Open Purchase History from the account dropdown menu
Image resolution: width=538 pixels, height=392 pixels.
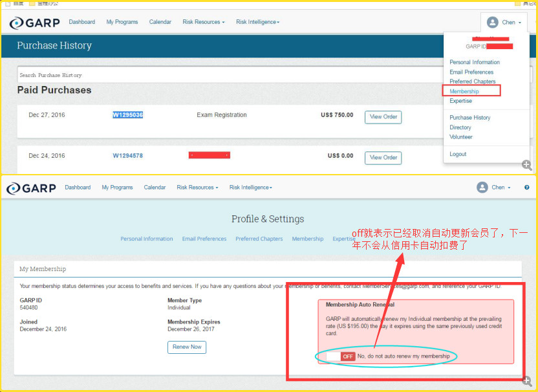click(x=470, y=117)
